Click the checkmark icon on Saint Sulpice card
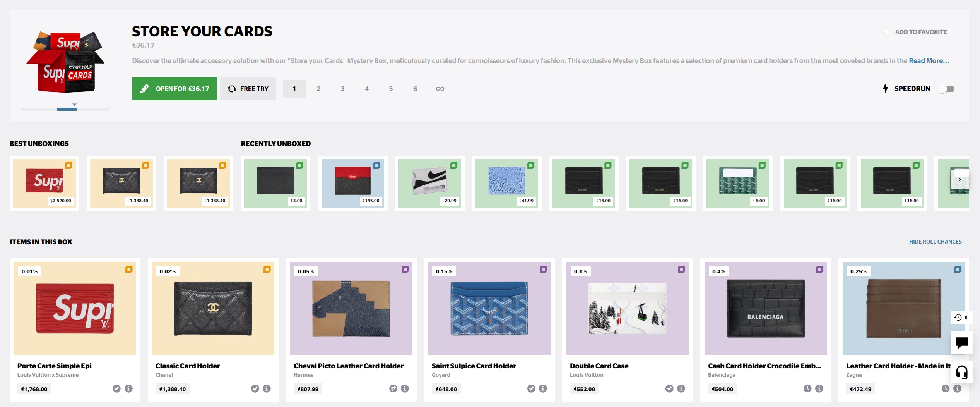 pyautogui.click(x=531, y=388)
